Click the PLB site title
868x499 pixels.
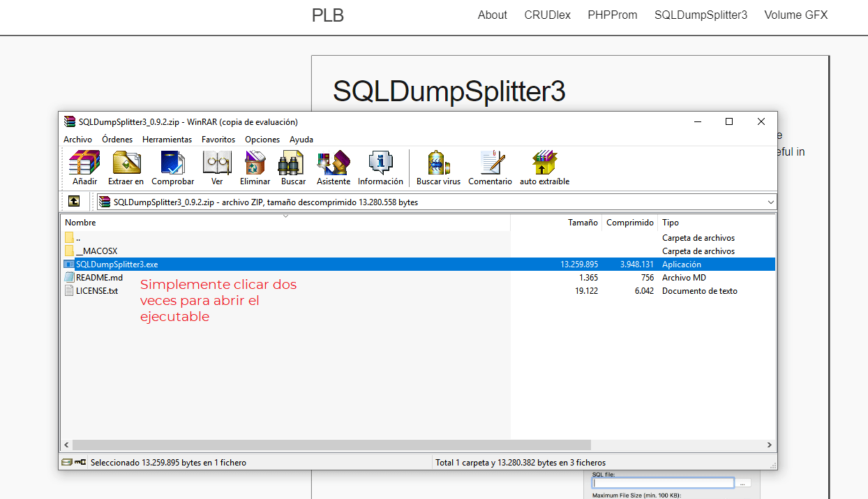click(x=328, y=15)
